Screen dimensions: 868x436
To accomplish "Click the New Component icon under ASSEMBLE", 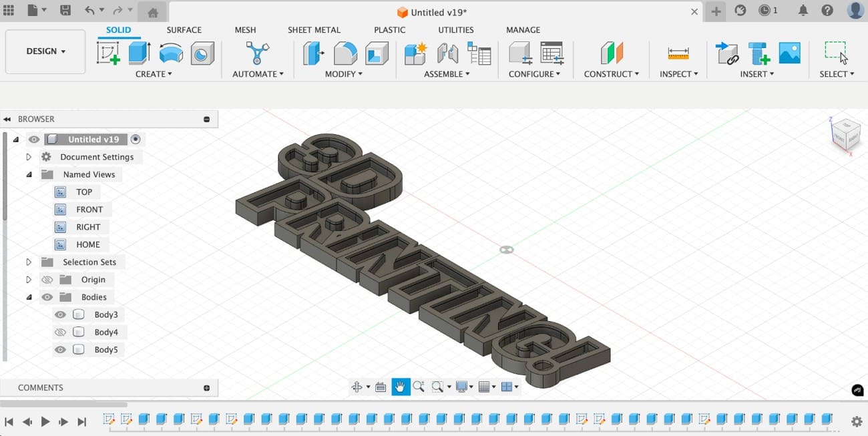I will [x=415, y=53].
